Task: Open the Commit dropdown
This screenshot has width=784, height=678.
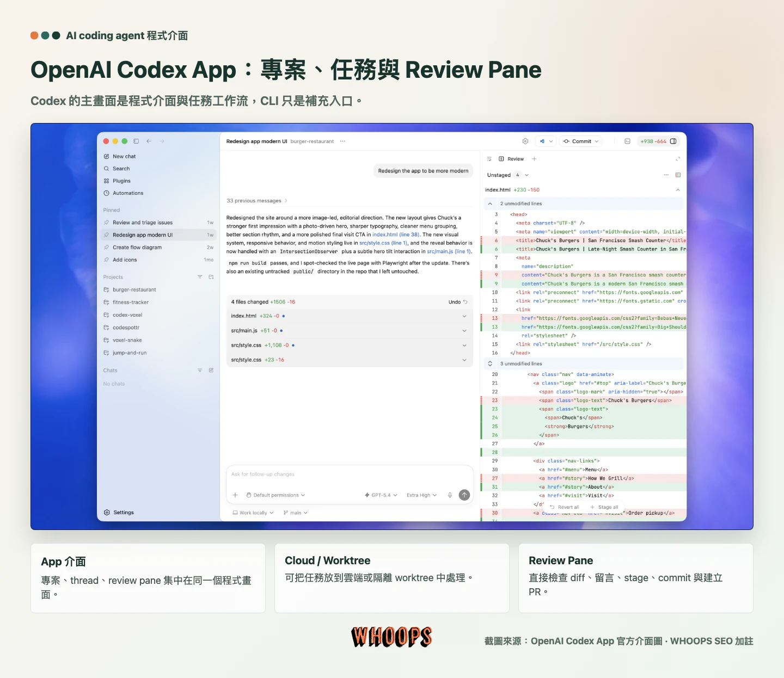Action: (580, 141)
